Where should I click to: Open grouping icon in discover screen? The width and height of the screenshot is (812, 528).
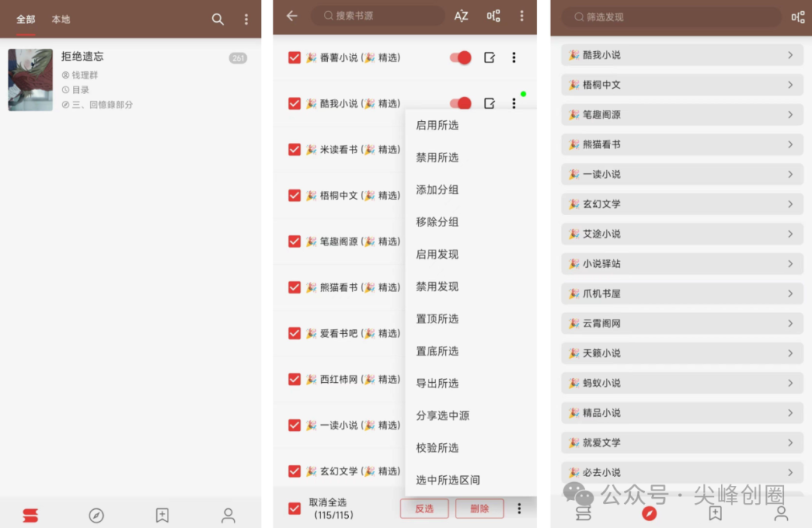(x=798, y=17)
